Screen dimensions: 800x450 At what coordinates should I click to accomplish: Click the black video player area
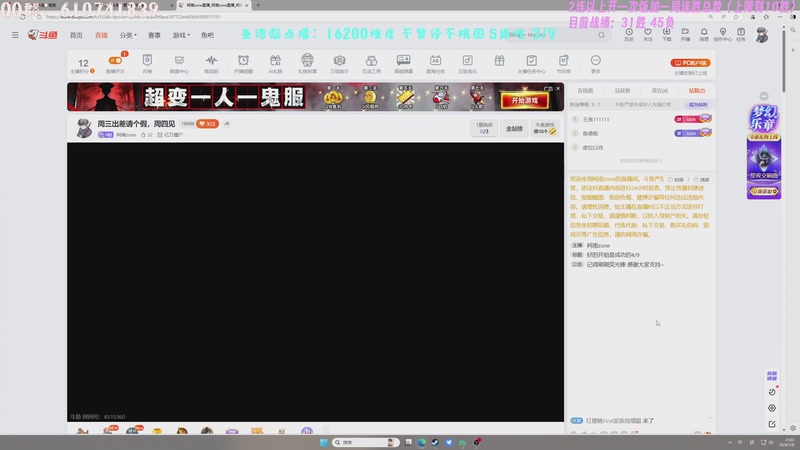(x=315, y=282)
